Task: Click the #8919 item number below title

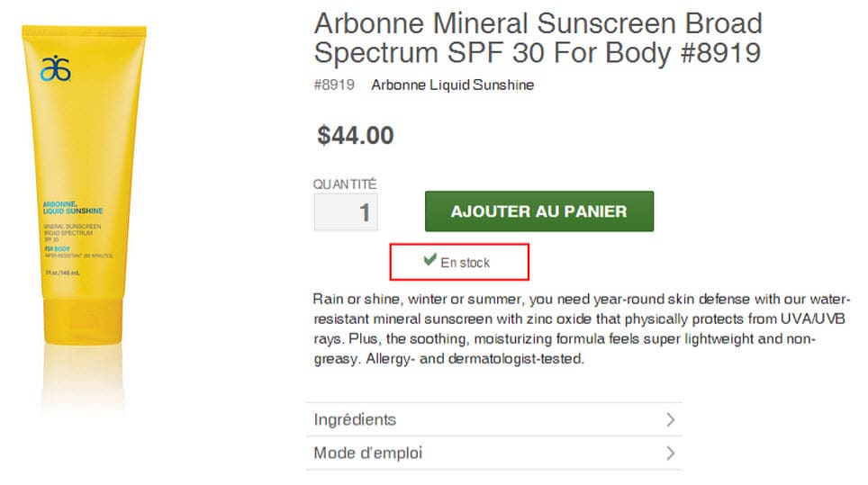Action: (x=334, y=85)
